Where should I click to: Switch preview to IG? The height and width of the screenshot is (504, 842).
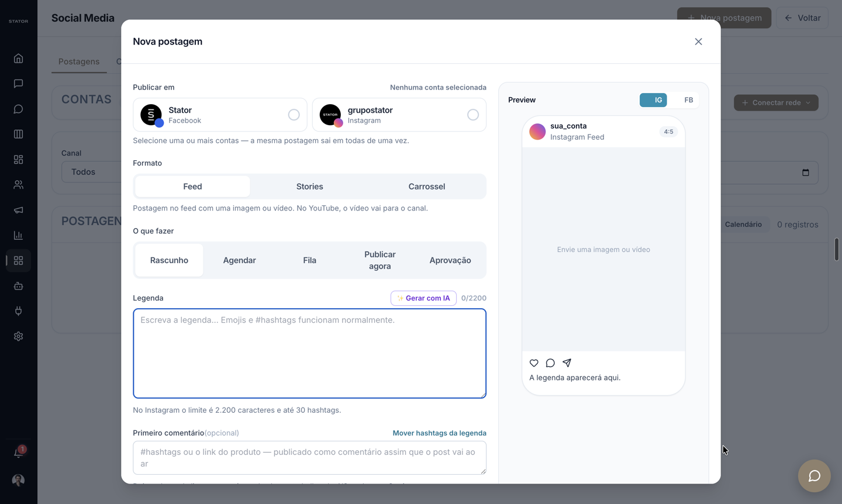654,100
